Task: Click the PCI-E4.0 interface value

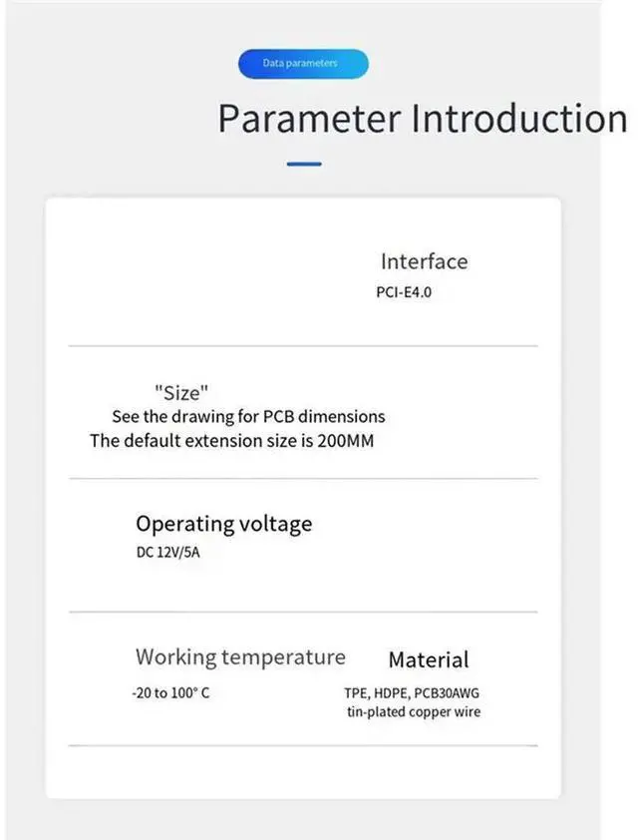Action: (404, 292)
